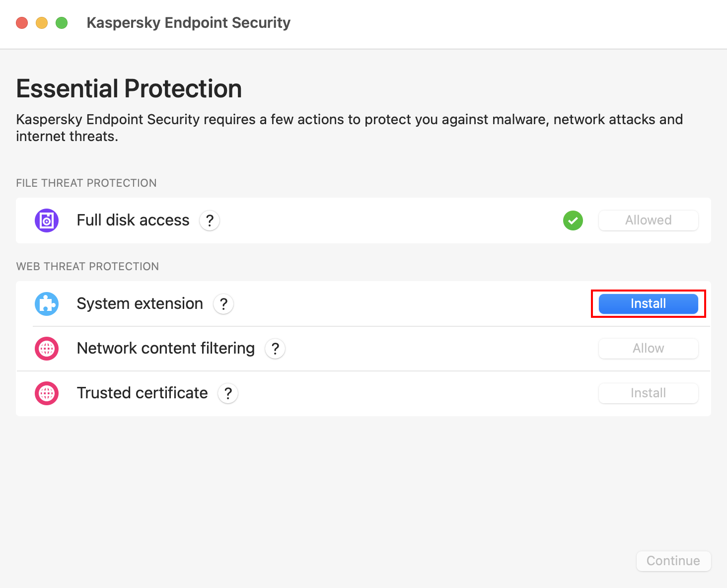Open help for Full disk access
Image resolution: width=727 pixels, height=588 pixels.
point(210,220)
